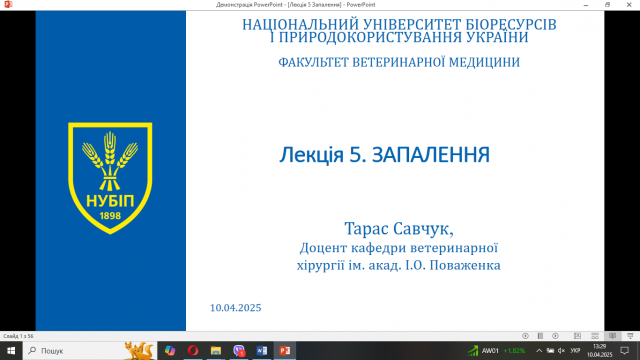Open Opera browser from the taskbar

[x=193, y=351]
